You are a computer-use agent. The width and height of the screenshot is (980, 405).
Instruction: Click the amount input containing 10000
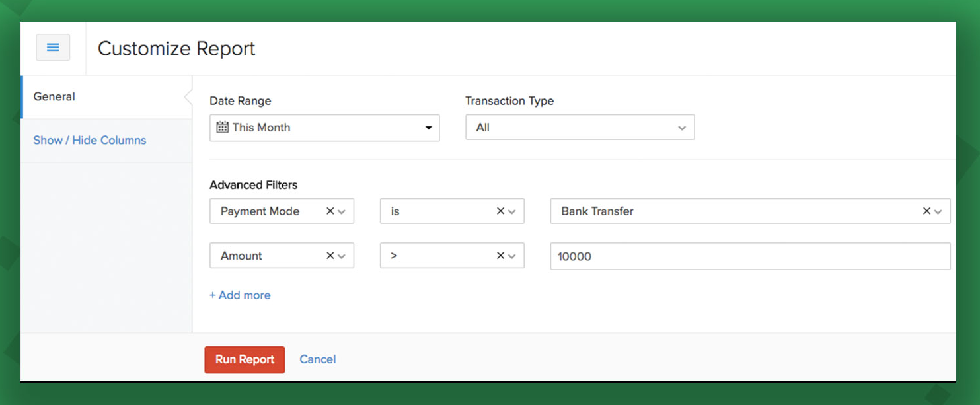point(749,256)
